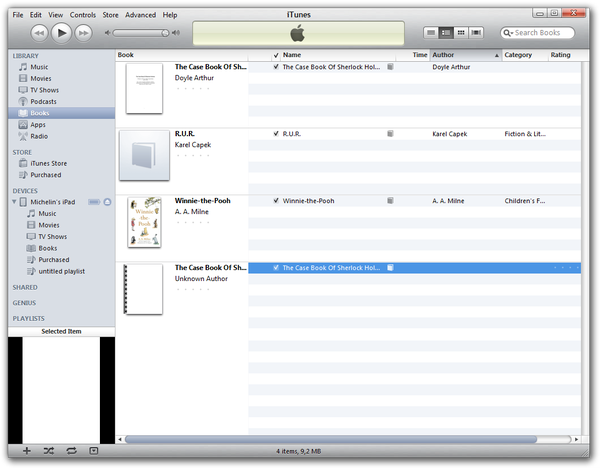Image resolution: width=600 pixels, height=468 pixels.
Task: Switch to grid view icon
Action: [x=461, y=33]
